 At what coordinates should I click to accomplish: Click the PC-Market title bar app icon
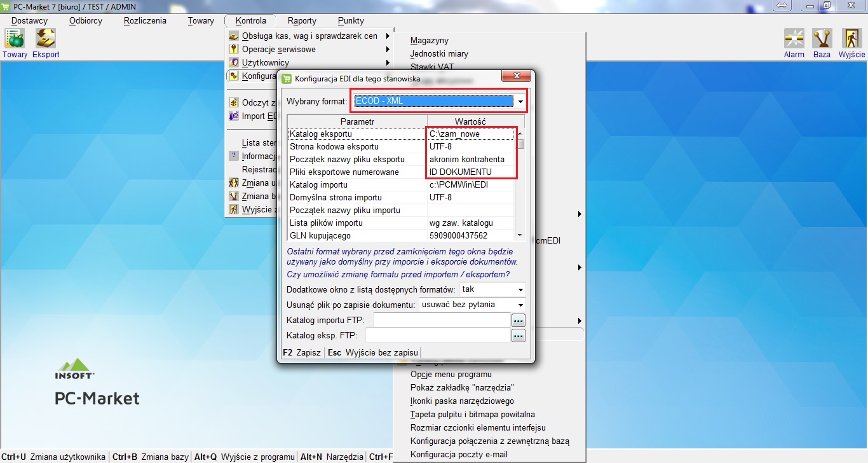[x=6, y=6]
